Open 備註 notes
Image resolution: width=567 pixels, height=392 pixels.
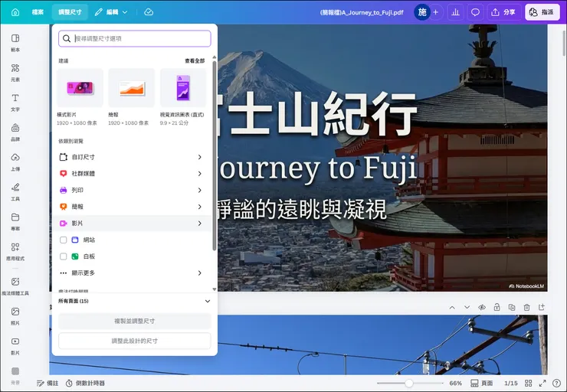click(48, 384)
